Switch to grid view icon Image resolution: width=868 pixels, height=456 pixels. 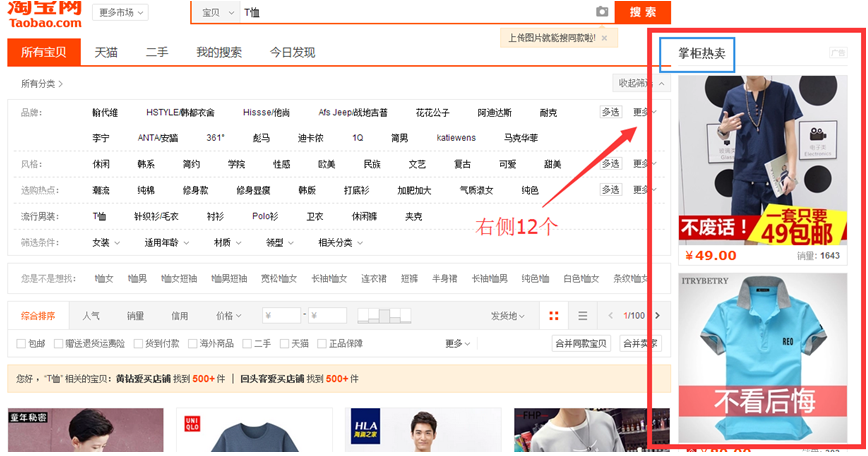point(554,315)
